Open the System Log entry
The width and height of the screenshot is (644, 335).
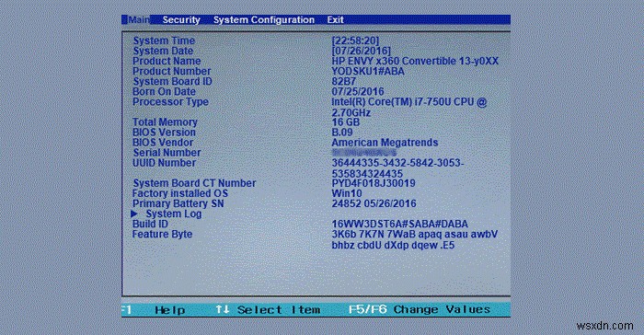tap(174, 214)
